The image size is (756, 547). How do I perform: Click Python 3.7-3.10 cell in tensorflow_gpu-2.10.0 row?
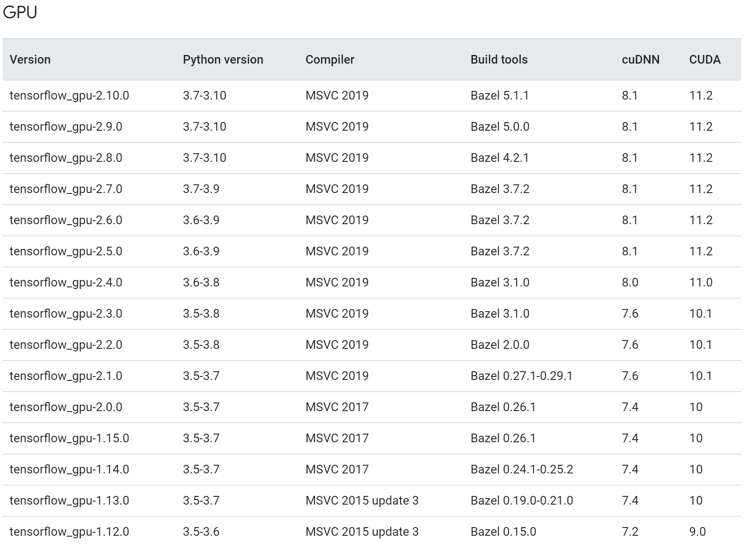pos(205,96)
